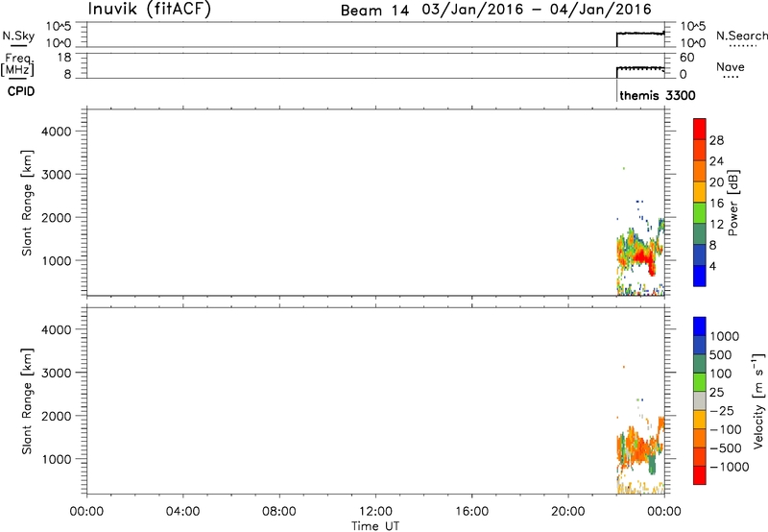Click the "3000" range tick of power panel
This screenshot has height=532, width=768.
(57, 175)
